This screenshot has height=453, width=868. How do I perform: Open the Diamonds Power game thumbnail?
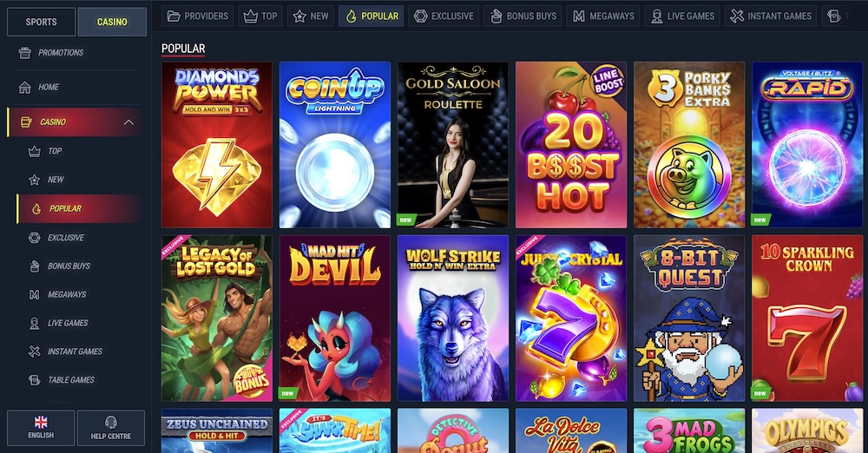217,145
